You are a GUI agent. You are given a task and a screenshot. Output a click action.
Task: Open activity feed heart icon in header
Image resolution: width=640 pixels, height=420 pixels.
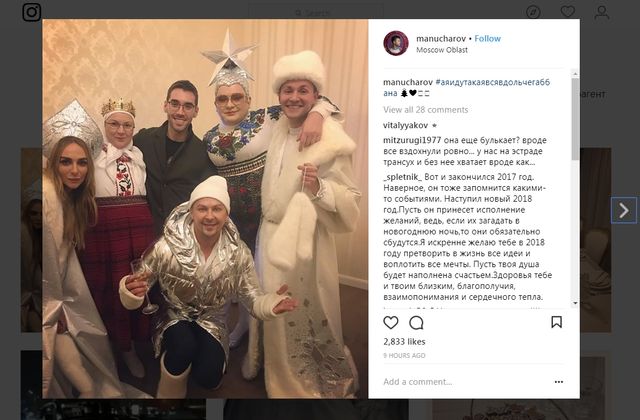(x=567, y=11)
